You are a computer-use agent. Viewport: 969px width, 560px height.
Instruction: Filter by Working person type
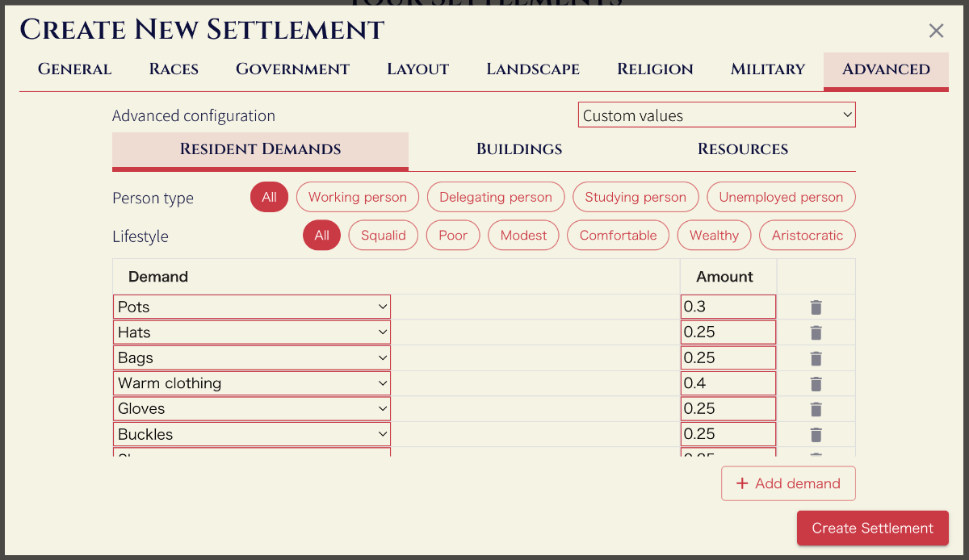point(358,197)
